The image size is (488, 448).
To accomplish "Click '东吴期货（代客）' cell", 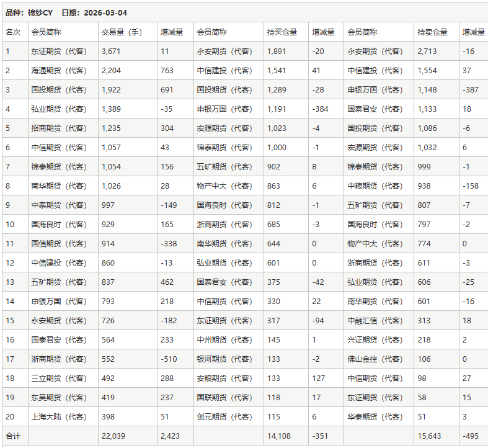I will tap(59, 398).
